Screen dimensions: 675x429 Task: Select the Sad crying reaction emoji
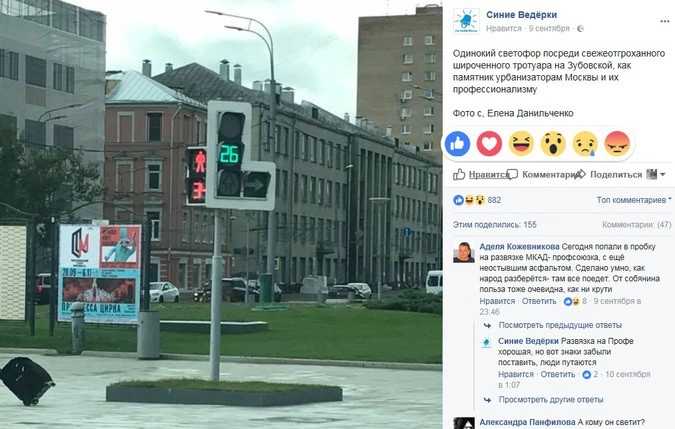tap(585, 144)
